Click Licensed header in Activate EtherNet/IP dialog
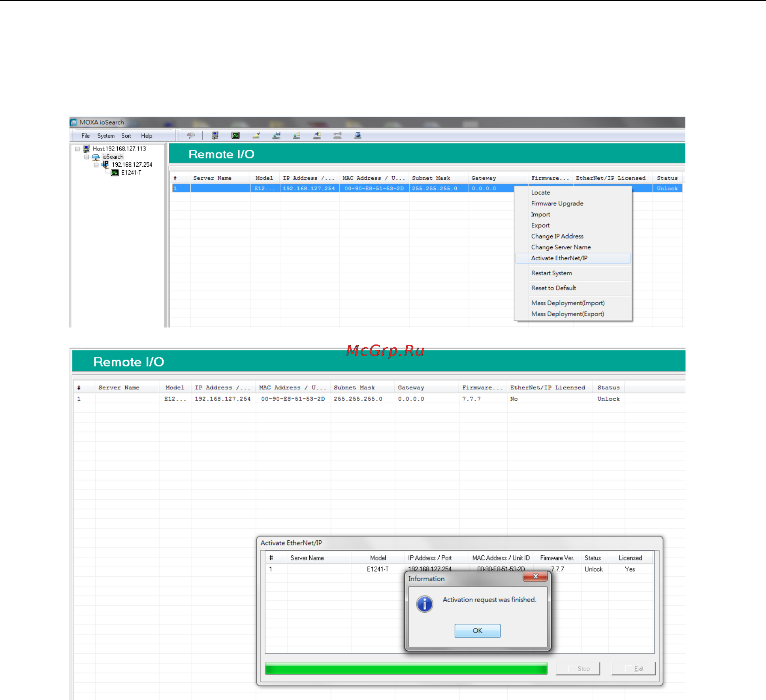This screenshot has width=766, height=700. (x=630, y=558)
